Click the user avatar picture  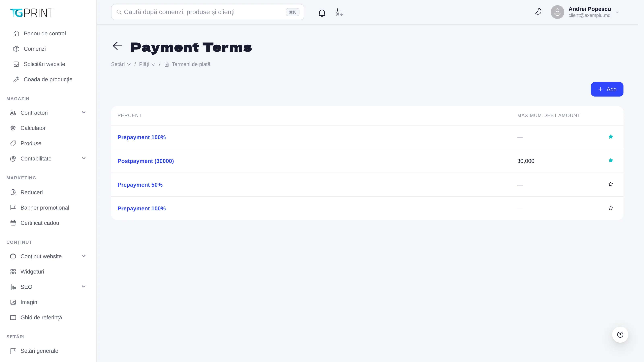[x=557, y=12]
